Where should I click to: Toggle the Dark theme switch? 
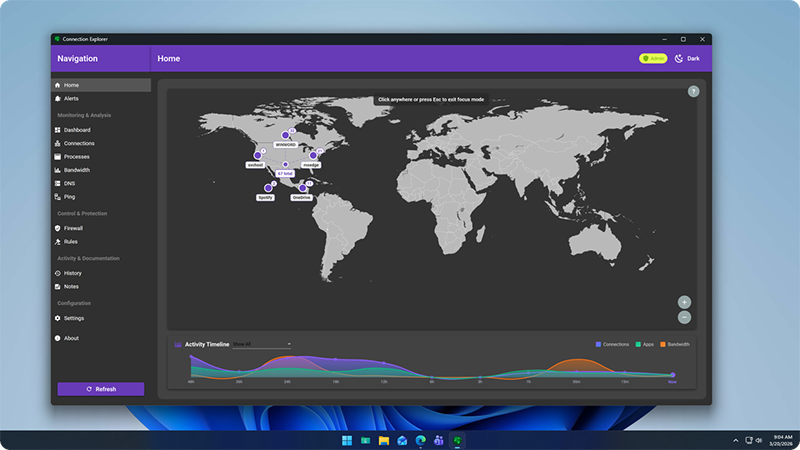click(x=686, y=59)
